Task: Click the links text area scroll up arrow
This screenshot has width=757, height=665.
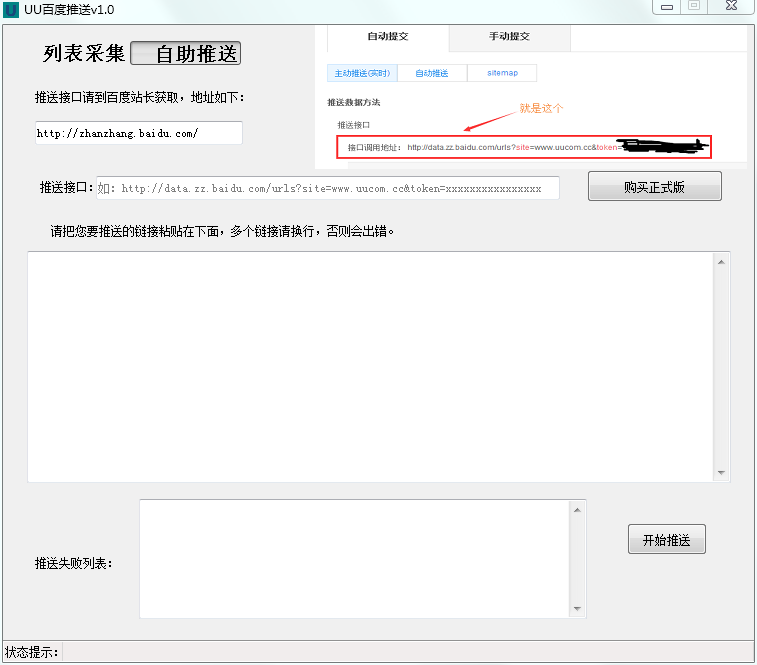Action: [721, 262]
